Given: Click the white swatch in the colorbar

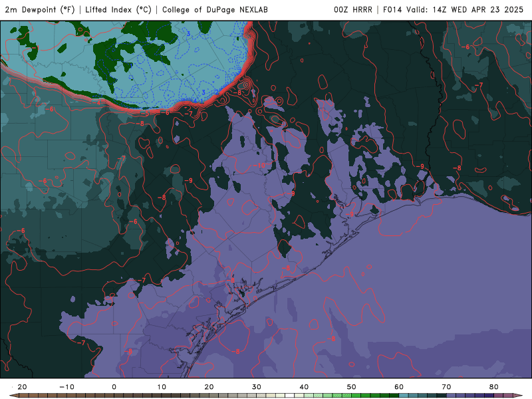Looking at the screenshot, I should pos(289,395).
